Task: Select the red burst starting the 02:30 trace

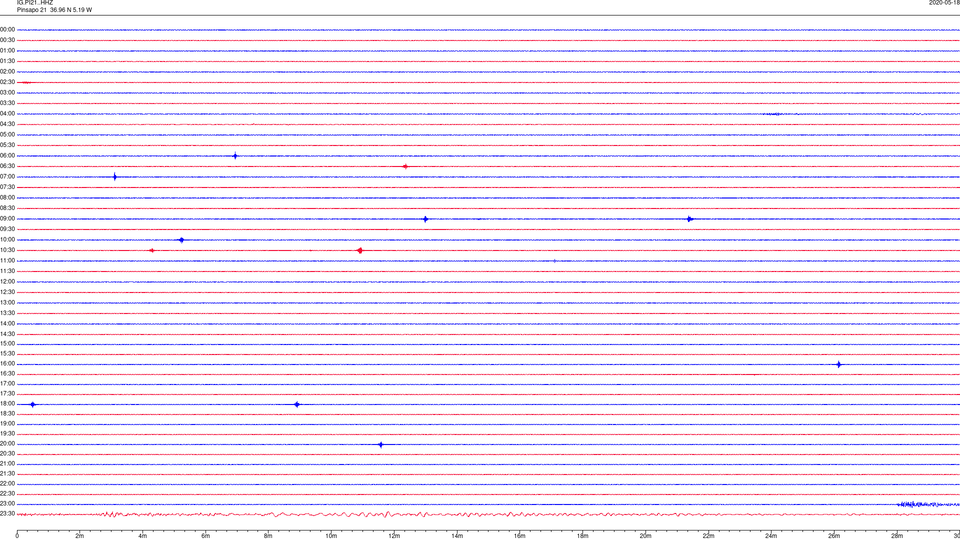Action: click(x=26, y=82)
